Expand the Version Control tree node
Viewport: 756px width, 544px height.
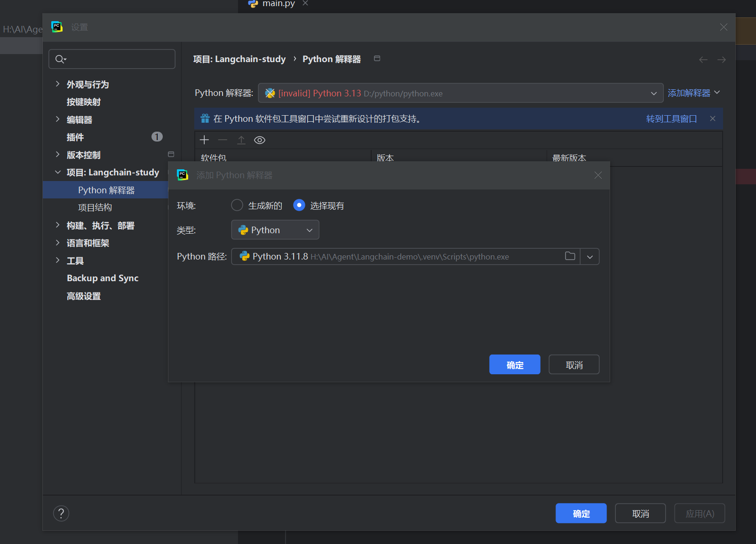coord(57,155)
